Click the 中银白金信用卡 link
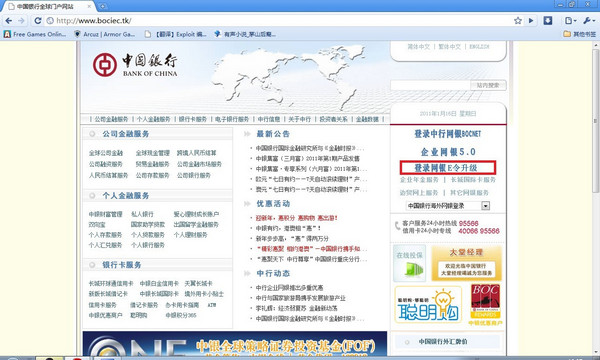The width and height of the screenshot is (600, 360). 159,283
